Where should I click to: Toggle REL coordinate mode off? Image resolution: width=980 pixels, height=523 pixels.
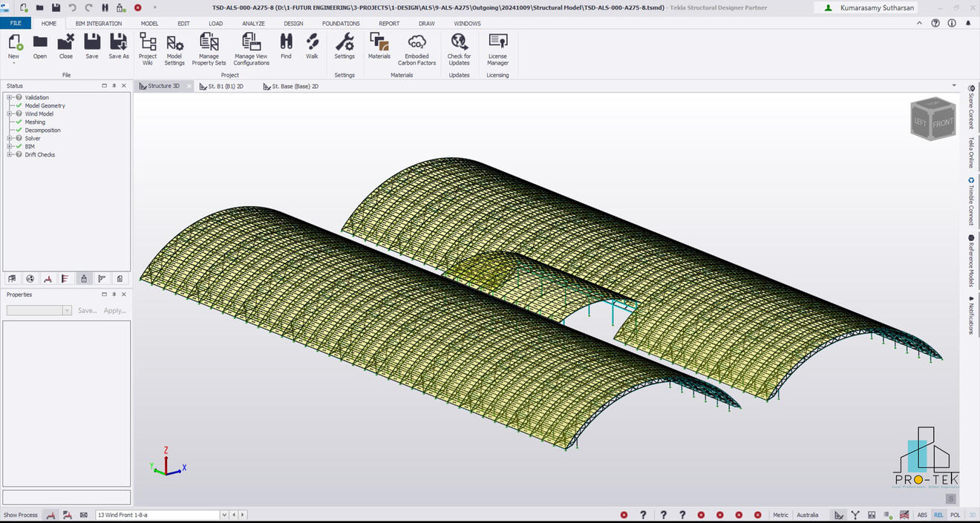(938, 514)
